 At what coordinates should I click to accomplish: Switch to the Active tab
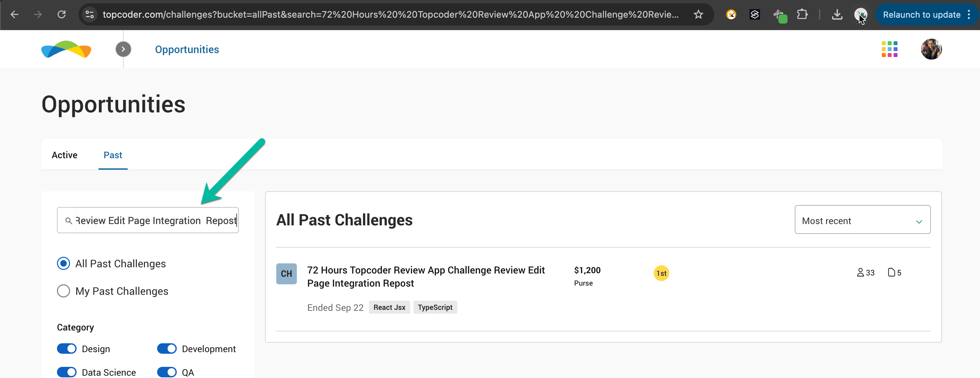point(64,155)
